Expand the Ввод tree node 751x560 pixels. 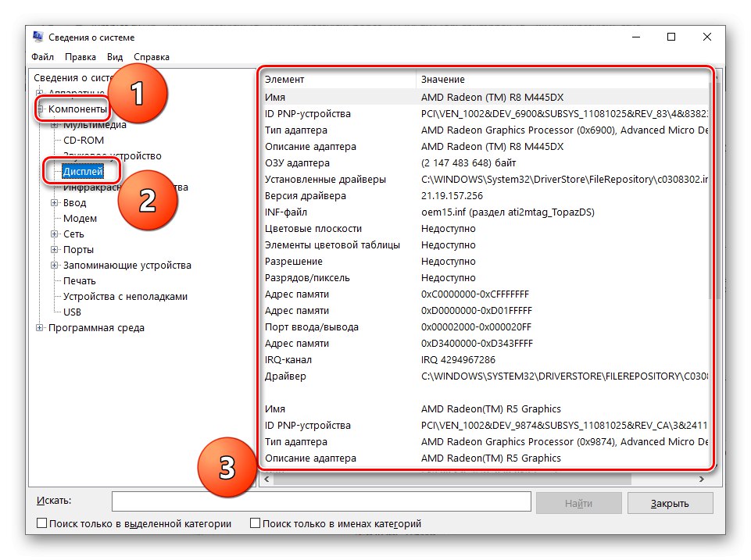coord(55,203)
